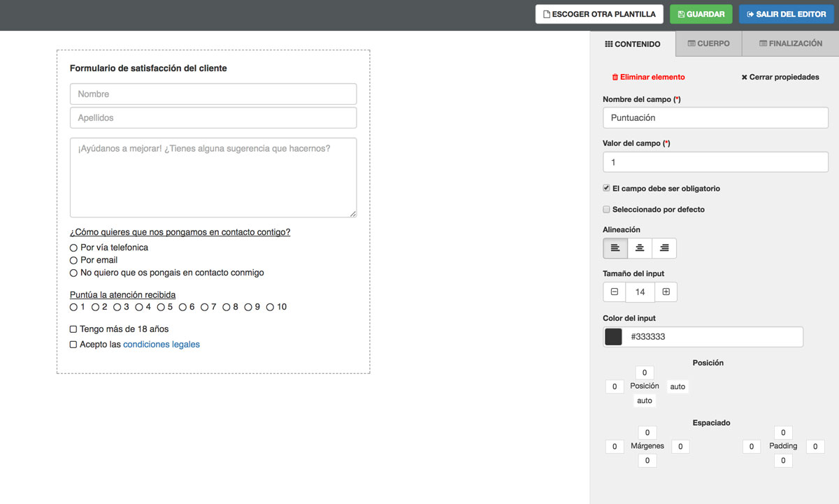Enable Seleccionado por defecto checkbox
This screenshot has width=839, height=504.
[606, 209]
